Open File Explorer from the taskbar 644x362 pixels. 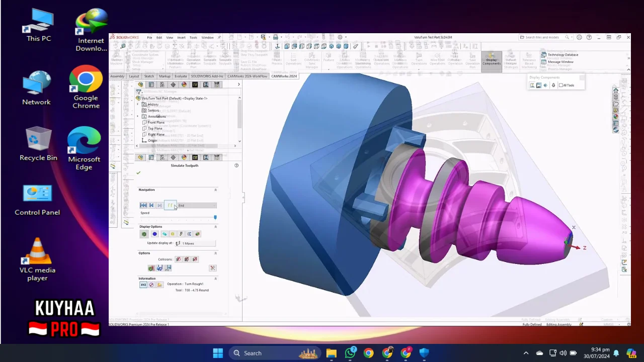click(331, 353)
